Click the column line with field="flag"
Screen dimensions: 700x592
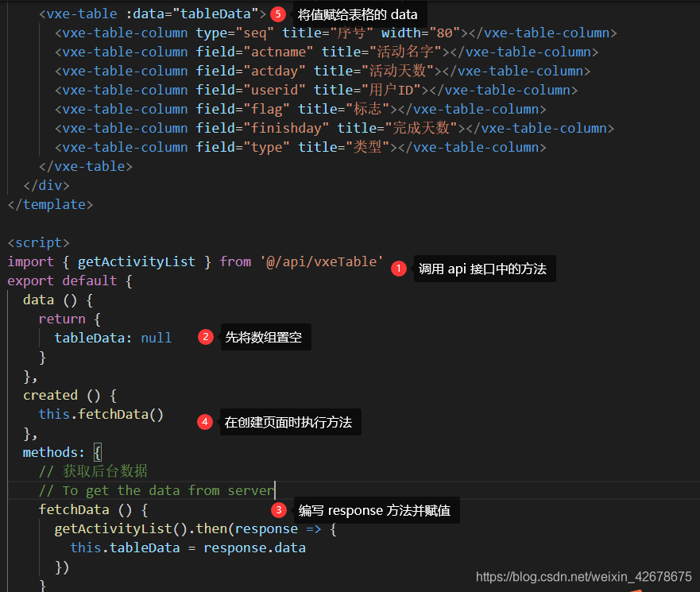coord(300,110)
